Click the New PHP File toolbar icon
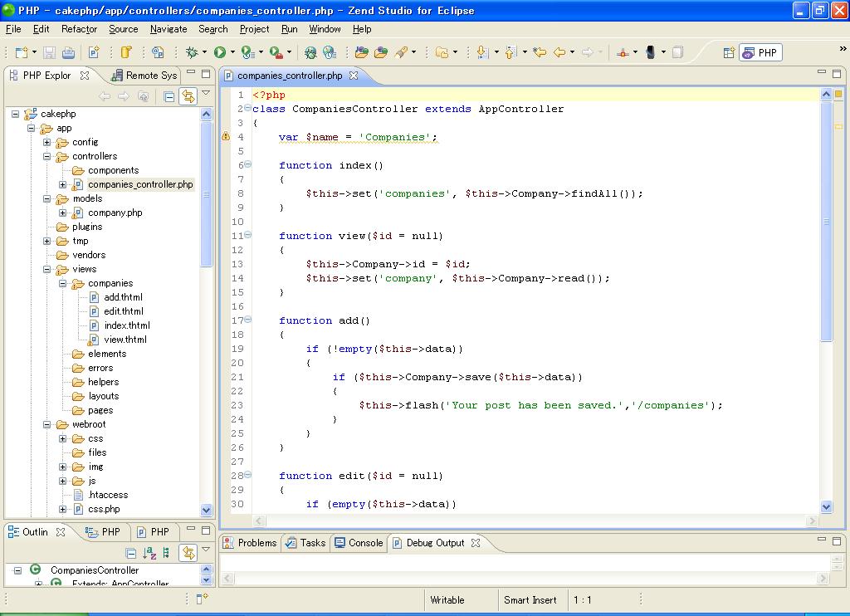 94,52
